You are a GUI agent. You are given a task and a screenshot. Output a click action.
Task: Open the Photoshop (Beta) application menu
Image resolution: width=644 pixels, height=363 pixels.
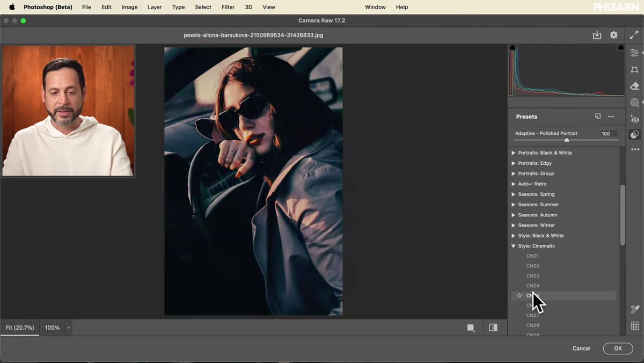coord(48,7)
